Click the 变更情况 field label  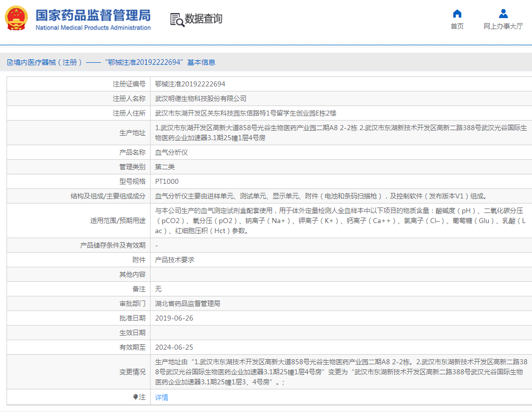(x=132, y=372)
